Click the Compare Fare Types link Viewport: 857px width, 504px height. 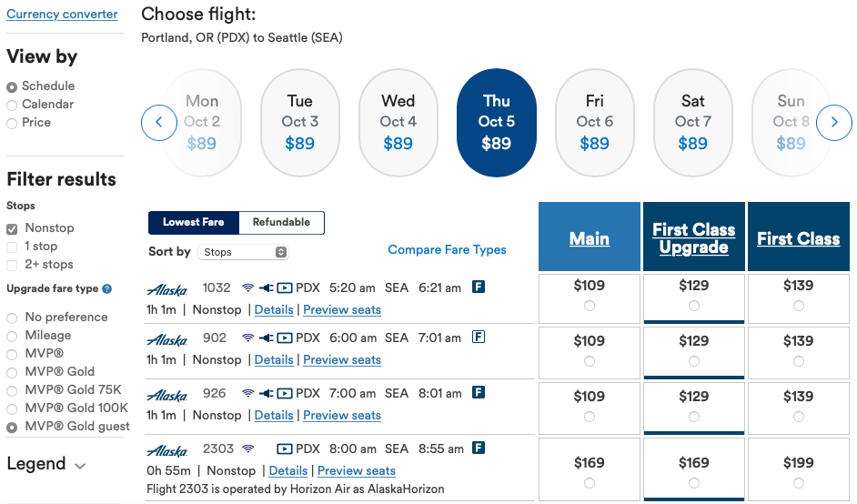(x=447, y=249)
